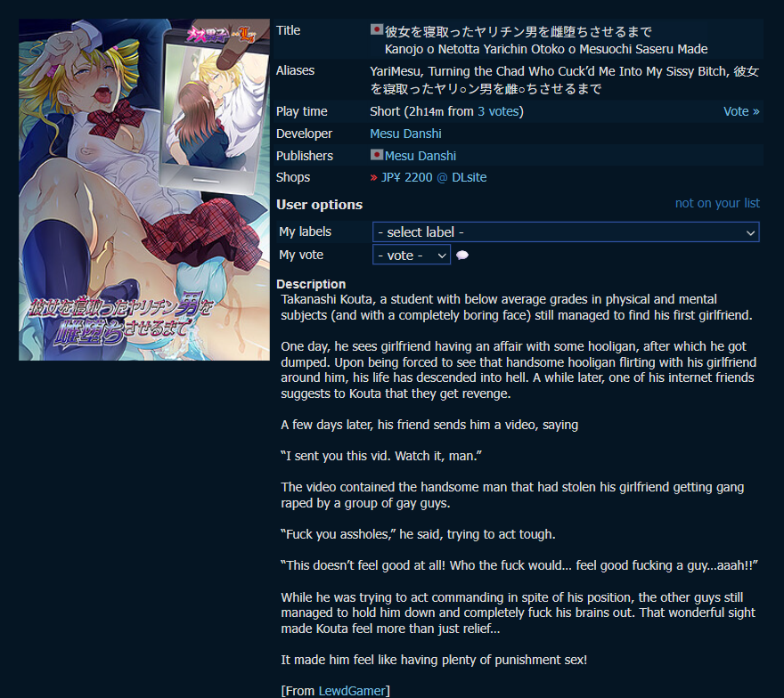Open the Mesu Danshi developer link

[405, 134]
